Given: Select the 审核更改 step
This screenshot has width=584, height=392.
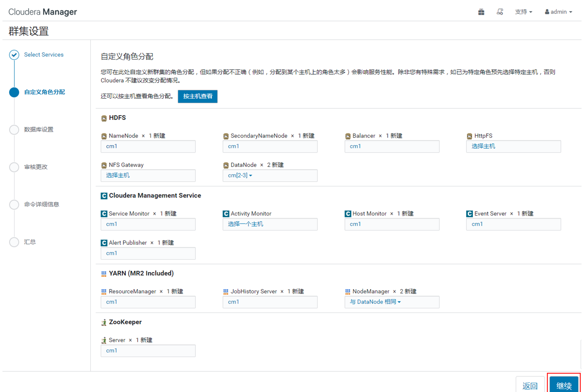Looking at the screenshot, I should pos(36,167).
